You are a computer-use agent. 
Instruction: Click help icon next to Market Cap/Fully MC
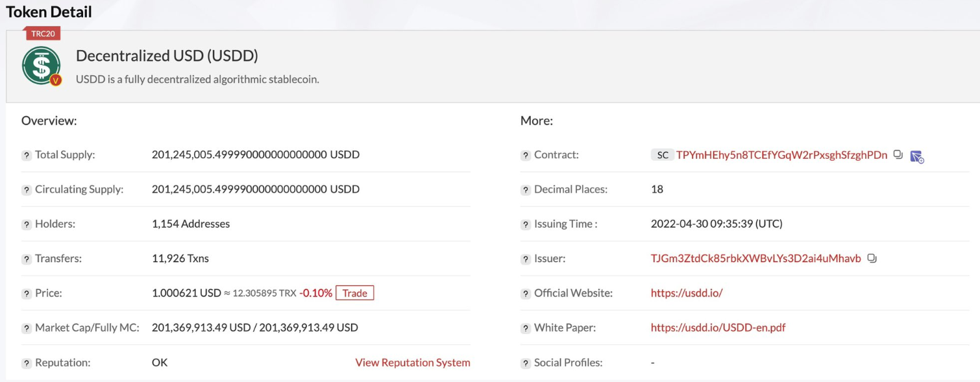27,328
